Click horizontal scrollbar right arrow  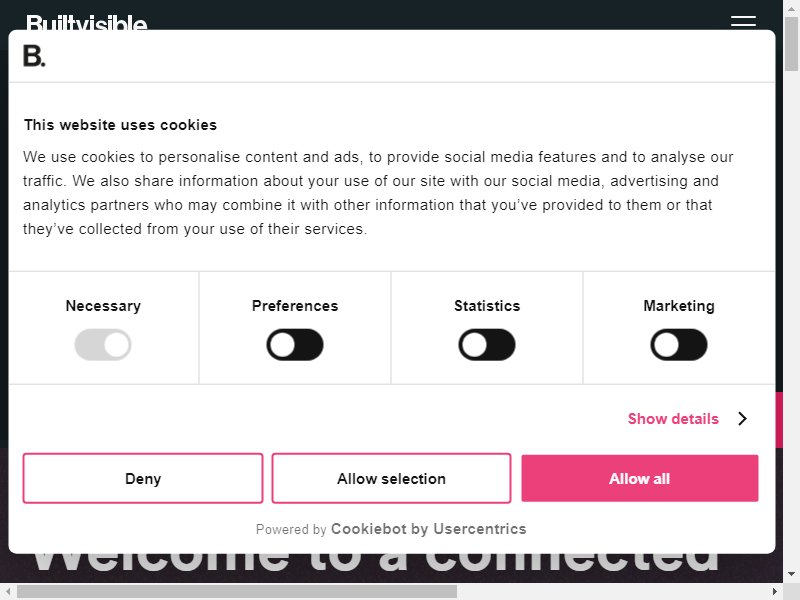pos(775,591)
